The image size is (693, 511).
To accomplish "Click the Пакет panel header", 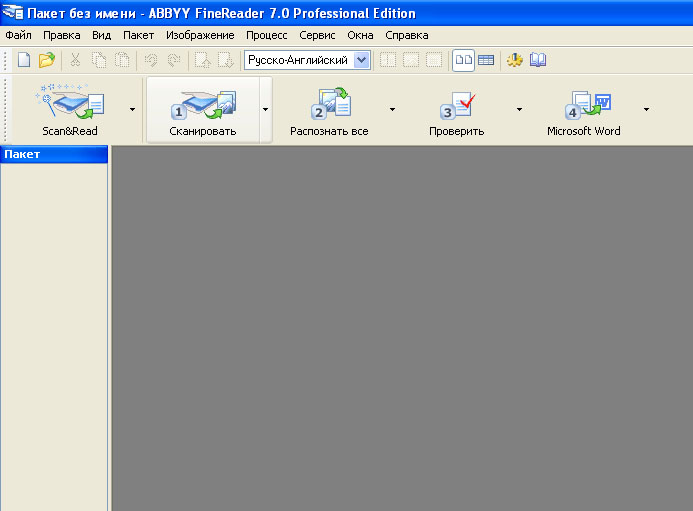I will (54, 154).
